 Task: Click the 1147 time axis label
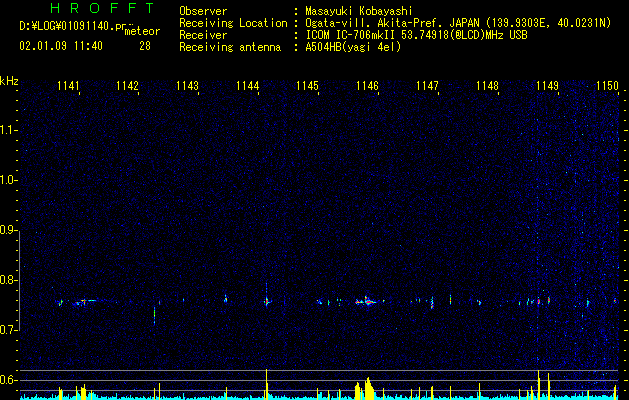click(x=428, y=86)
